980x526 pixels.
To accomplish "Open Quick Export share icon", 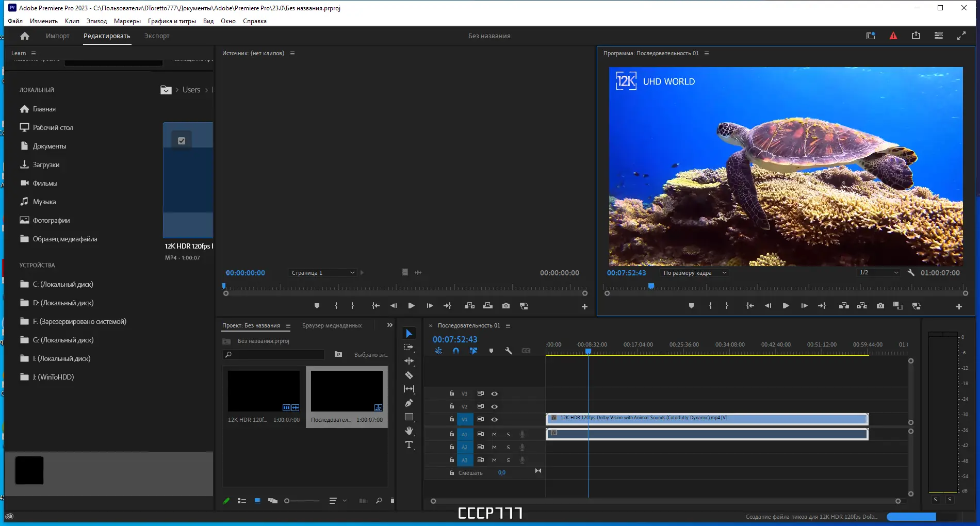I will pyautogui.click(x=916, y=36).
